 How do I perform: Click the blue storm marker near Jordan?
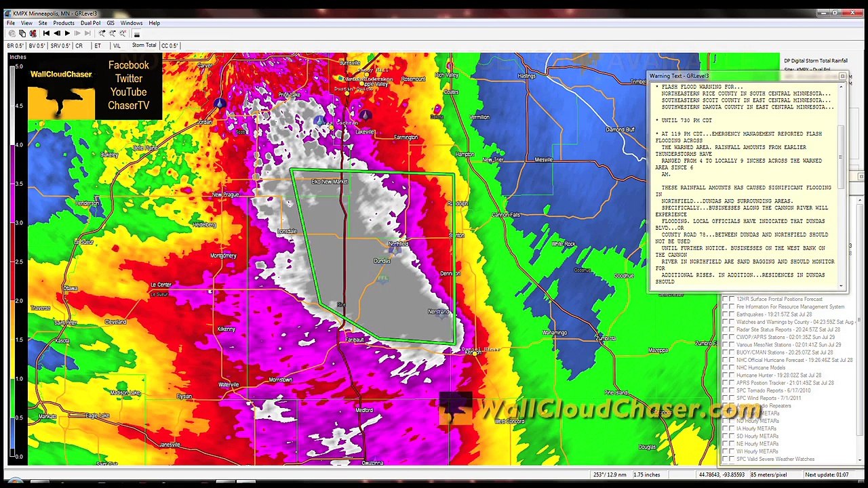[220, 103]
